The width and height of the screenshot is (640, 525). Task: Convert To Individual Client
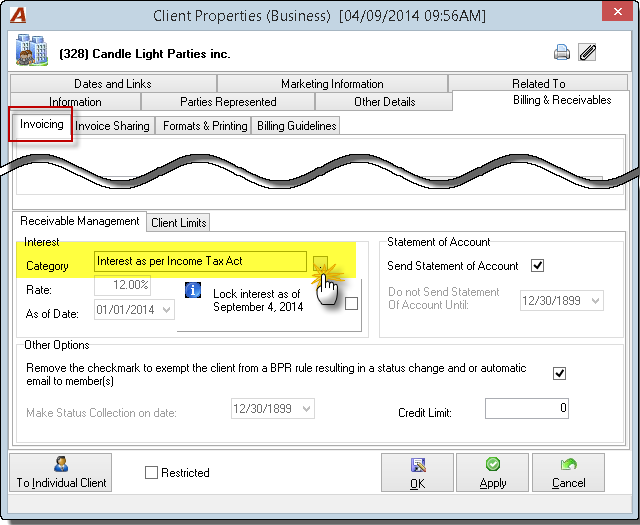click(x=61, y=473)
